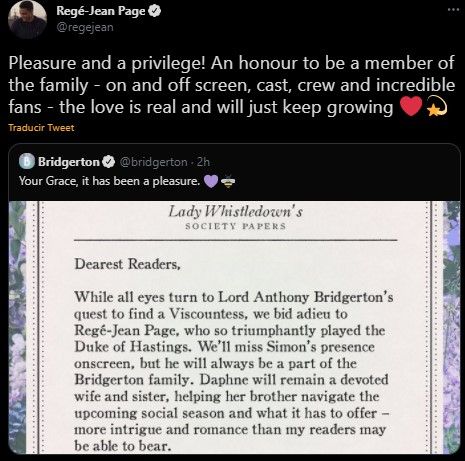Click the red heart emoji in the tweet
This screenshot has width=465, height=461.
[x=411, y=106]
